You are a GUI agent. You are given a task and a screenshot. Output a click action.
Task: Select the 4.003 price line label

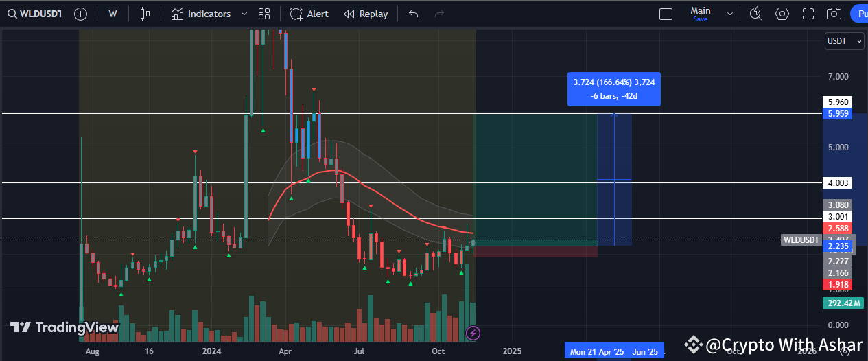pos(836,183)
